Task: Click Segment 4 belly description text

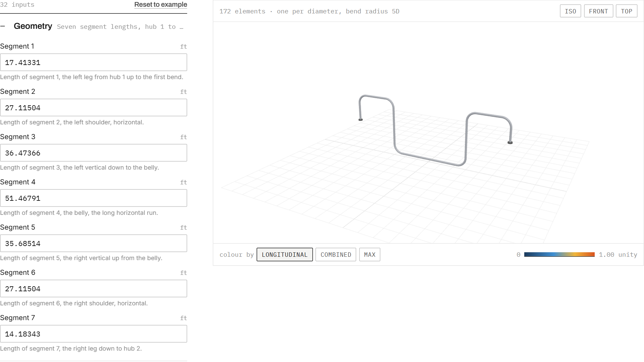Action: pyautogui.click(x=79, y=213)
